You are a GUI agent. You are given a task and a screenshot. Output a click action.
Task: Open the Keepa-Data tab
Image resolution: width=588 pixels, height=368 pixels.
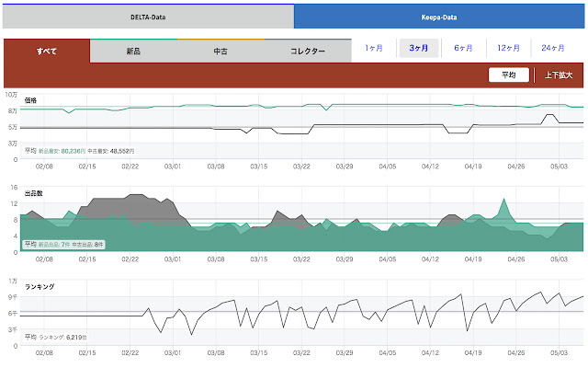click(x=440, y=16)
